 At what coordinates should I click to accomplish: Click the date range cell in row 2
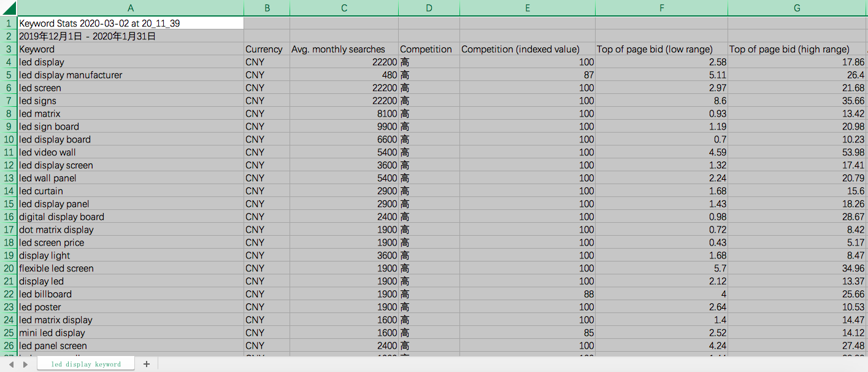point(130,36)
